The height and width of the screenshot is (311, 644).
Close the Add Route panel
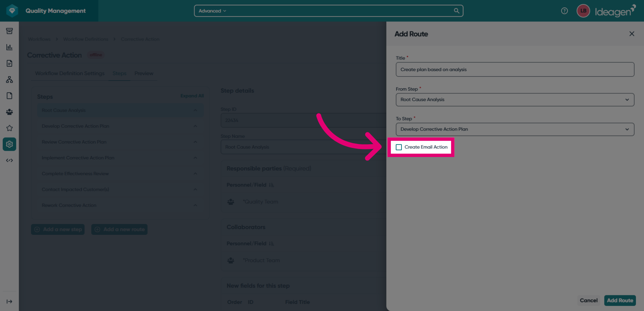[632, 34]
